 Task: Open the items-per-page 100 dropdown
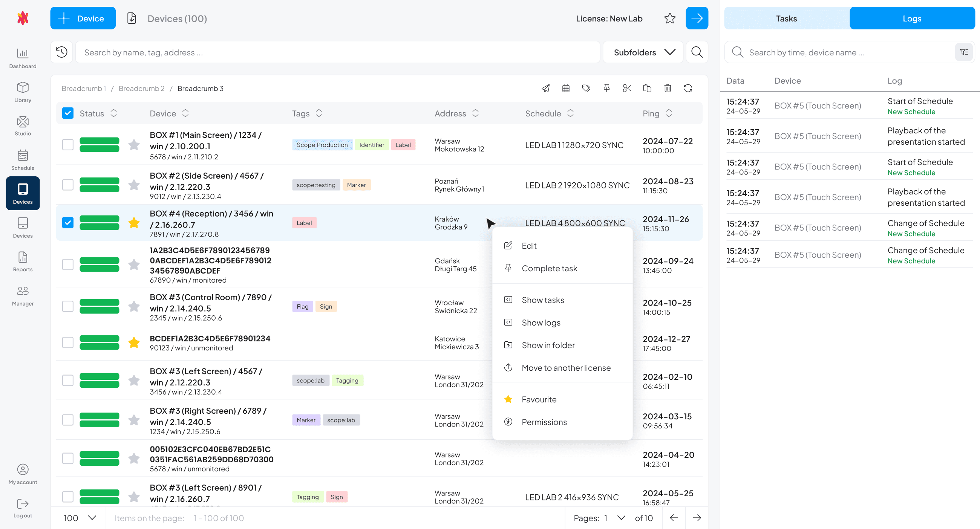tap(80, 518)
